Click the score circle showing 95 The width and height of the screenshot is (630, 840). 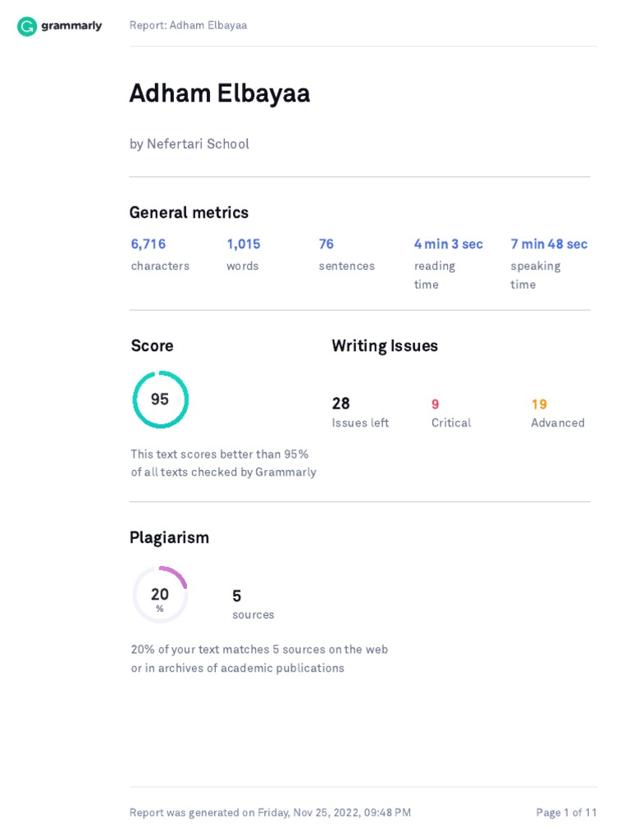pos(161,399)
